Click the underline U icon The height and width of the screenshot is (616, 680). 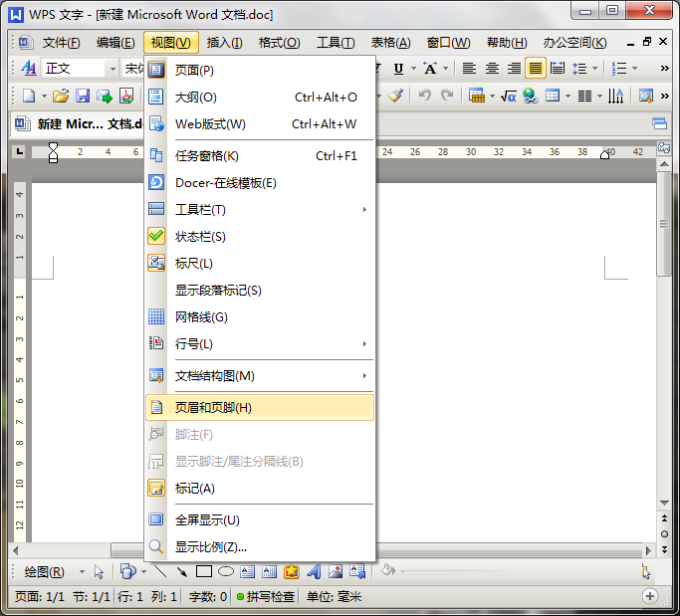[x=398, y=69]
